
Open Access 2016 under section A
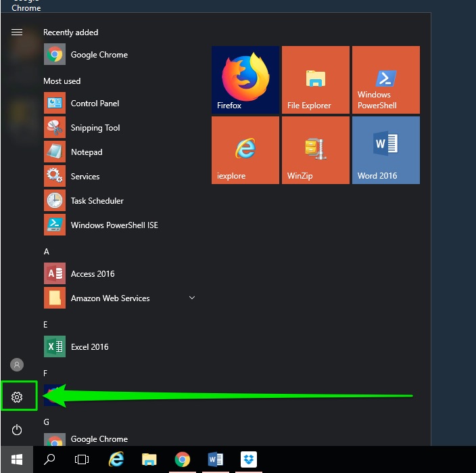coord(120,273)
